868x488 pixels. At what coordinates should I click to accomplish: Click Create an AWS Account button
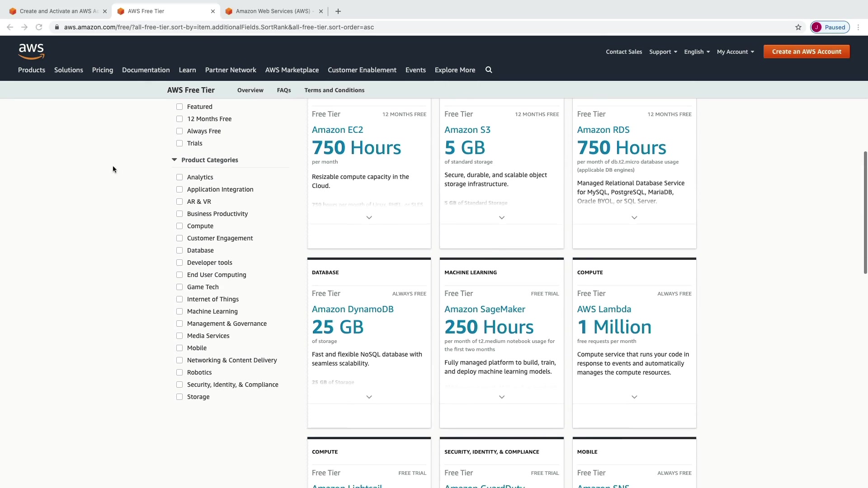[x=807, y=52]
